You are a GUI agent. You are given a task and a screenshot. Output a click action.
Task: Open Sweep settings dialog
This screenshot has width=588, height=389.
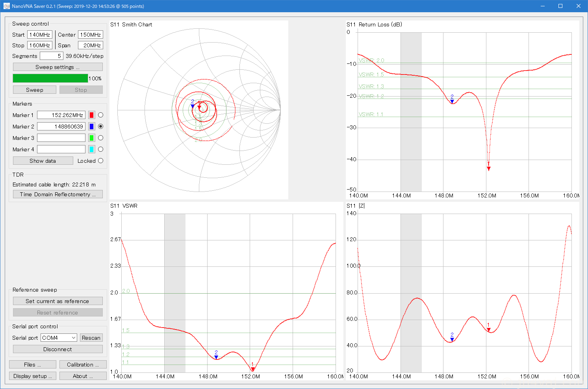58,67
